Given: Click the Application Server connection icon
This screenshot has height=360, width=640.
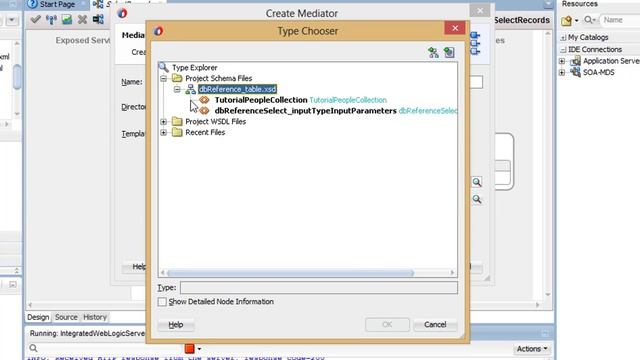Looking at the screenshot, I should coord(576,61).
